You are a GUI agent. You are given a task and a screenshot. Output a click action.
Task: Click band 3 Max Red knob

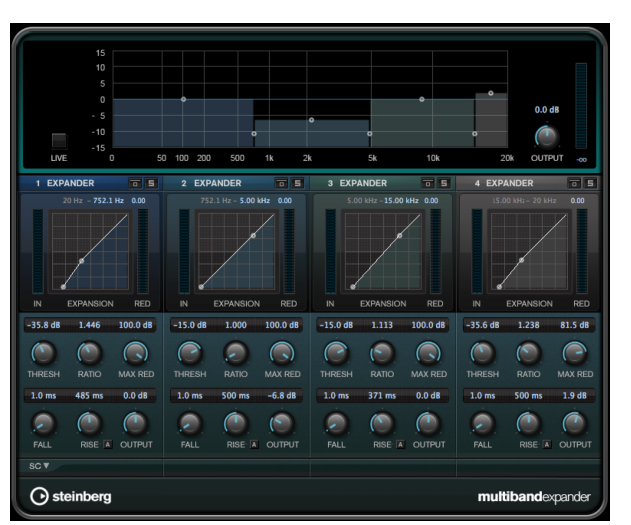(x=428, y=352)
